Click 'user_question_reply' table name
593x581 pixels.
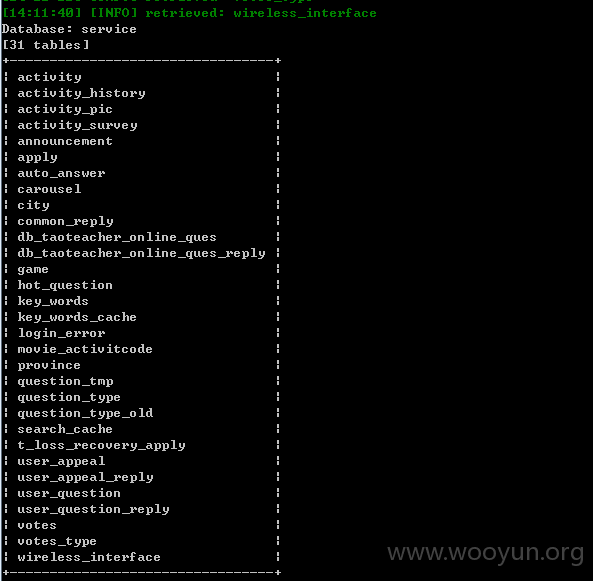point(93,509)
